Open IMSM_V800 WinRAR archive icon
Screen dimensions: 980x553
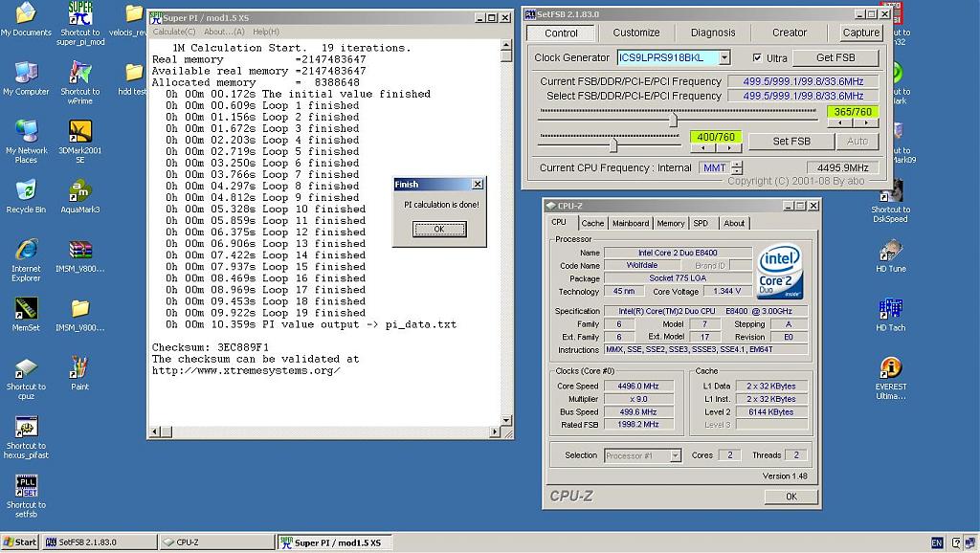tap(80, 256)
